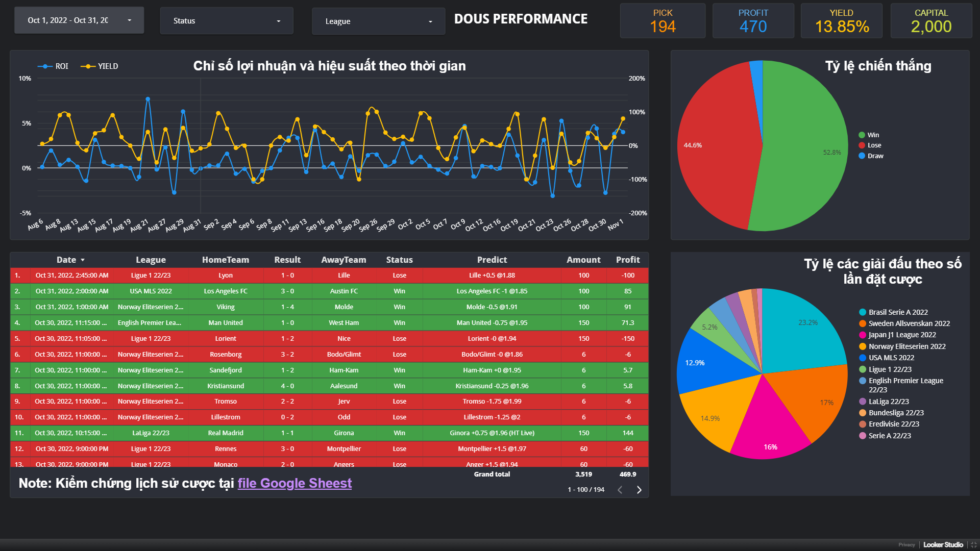The height and width of the screenshot is (551, 980).
Task: Open the League filter dropdown
Action: coord(378,21)
